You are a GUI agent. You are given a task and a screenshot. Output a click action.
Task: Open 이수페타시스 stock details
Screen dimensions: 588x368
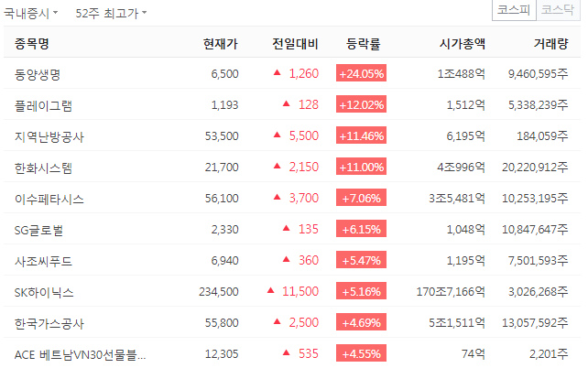click(x=49, y=199)
